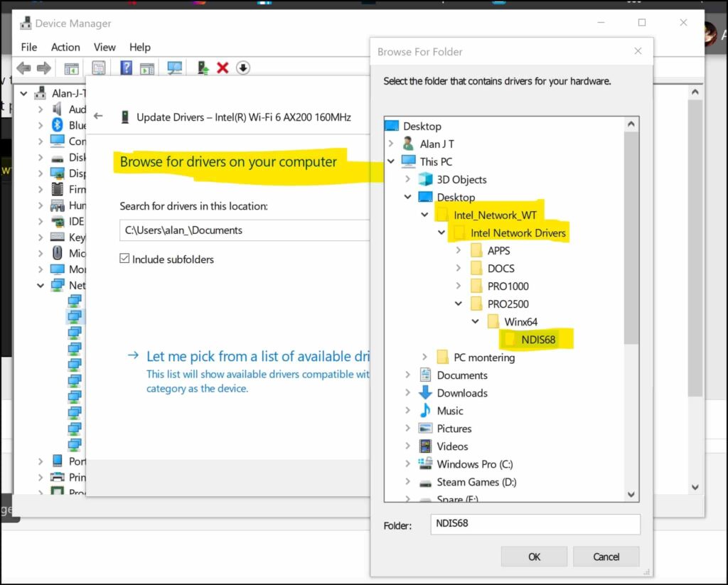
Task: Collapse the Intel Network Drivers folder
Action: click(441, 232)
